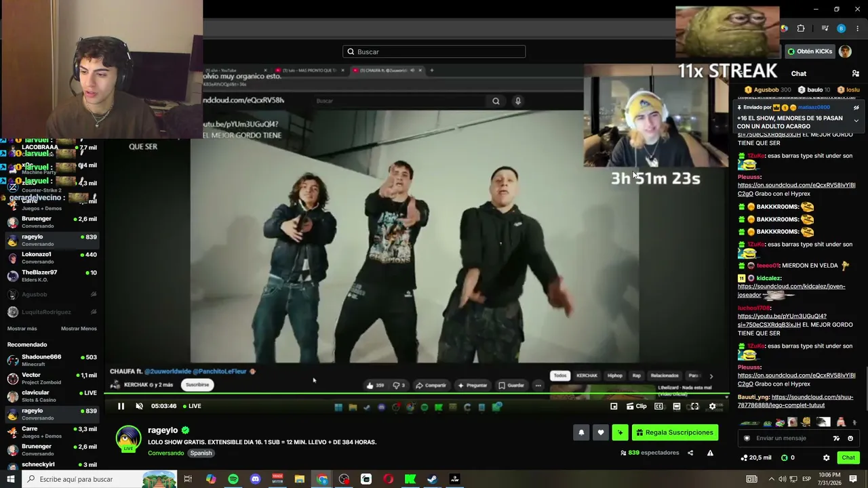Open Brunenger channel in followed list
The height and width of the screenshot is (488, 868).
tap(52, 222)
